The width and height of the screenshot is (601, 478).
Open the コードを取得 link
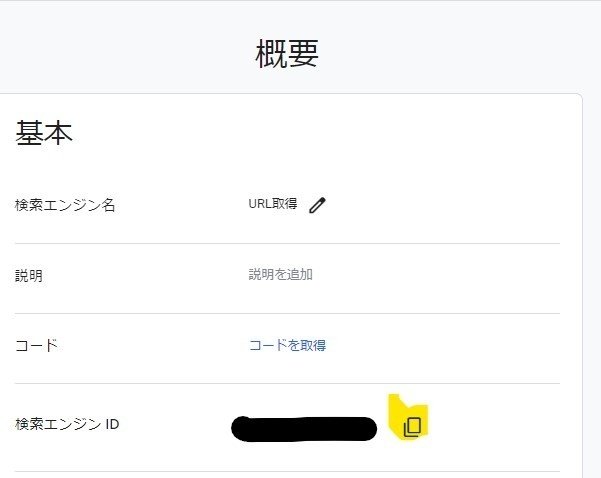287,346
